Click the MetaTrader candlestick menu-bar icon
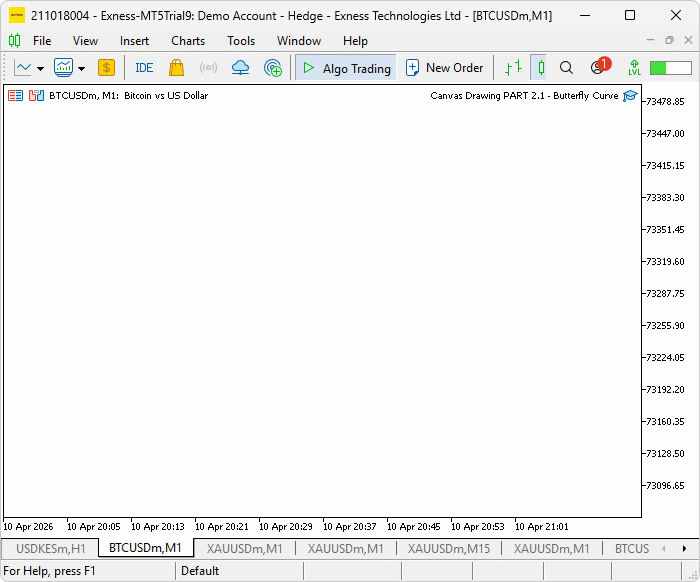Viewport: 700px width, 582px height. click(x=14, y=41)
